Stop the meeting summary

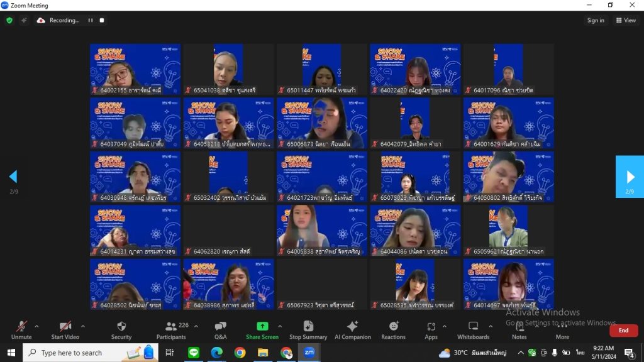click(x=308, y=330)
